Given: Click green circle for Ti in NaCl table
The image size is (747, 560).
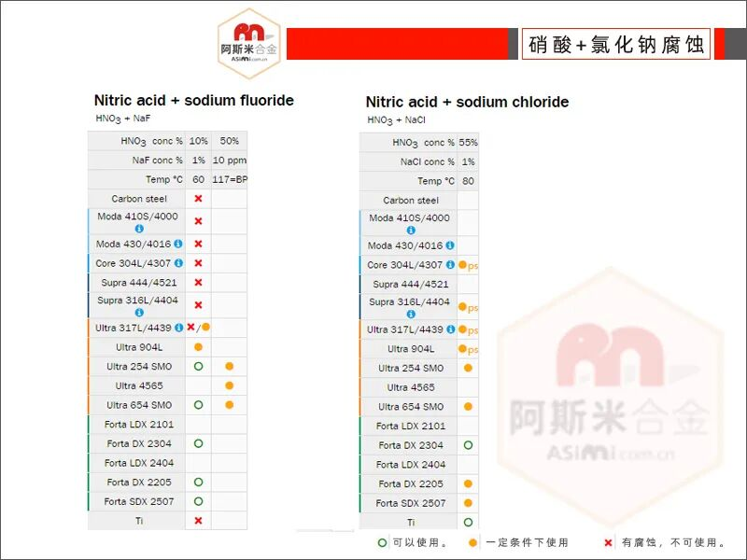Looking at the screenshot, I should 468,523.
